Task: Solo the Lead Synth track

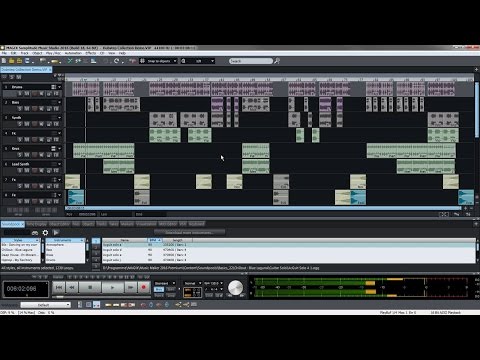Action: pos(20,170)
